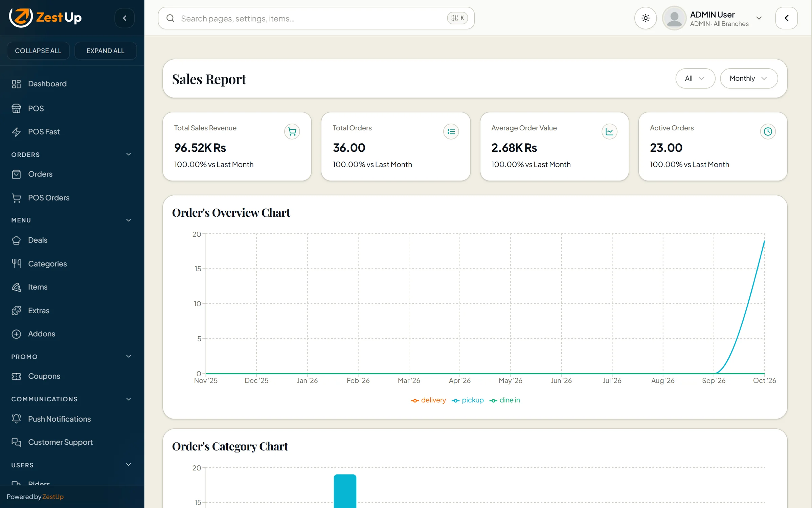Click the Collapse All button
Image resolution: width=812 pixels, height=508 pixels.
coord(38,50)
